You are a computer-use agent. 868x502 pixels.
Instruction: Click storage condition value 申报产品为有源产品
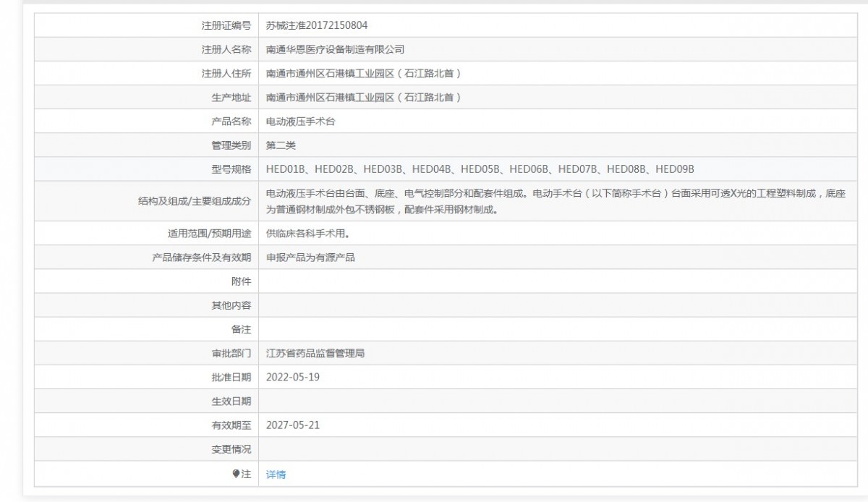(x=310, y=258)
